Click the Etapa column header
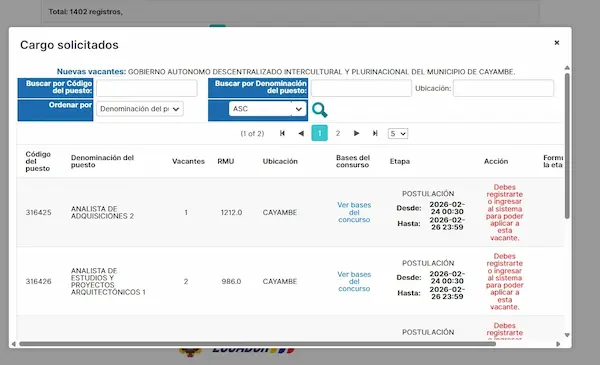Viewport: 600px width, 365px height. pos(400,161)
